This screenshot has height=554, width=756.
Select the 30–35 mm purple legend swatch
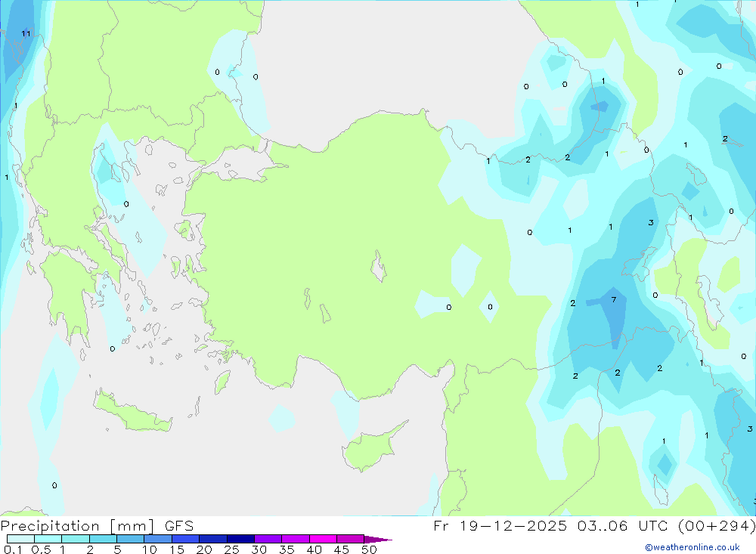tap(268, 539)
